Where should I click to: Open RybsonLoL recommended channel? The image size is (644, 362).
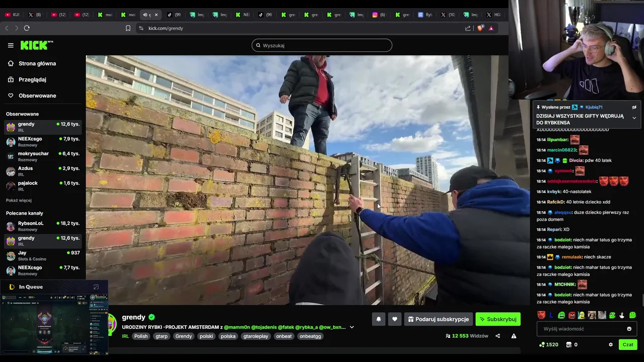pos(43,226)
